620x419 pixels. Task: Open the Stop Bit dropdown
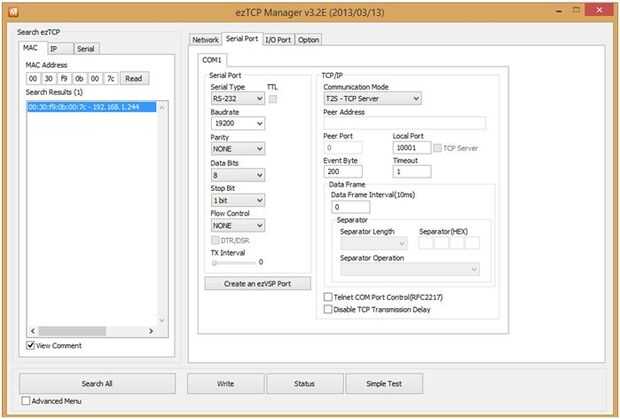pos(238,200)
